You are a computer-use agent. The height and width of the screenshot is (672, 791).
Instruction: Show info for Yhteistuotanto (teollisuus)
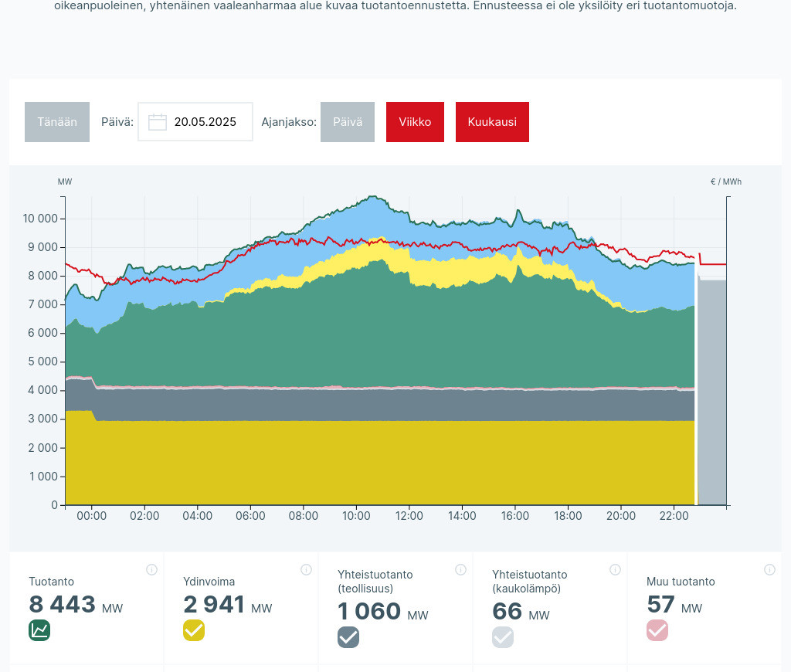pos(460,570)
